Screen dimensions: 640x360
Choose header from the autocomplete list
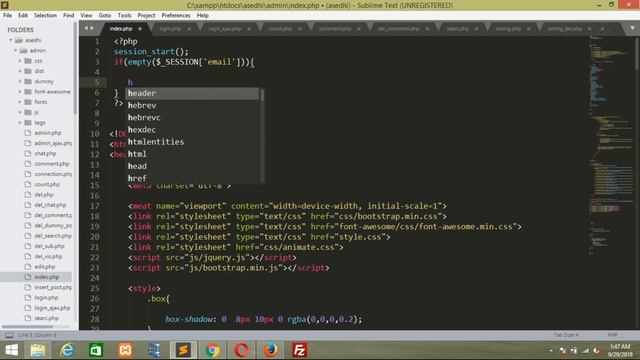click(192, 93)
